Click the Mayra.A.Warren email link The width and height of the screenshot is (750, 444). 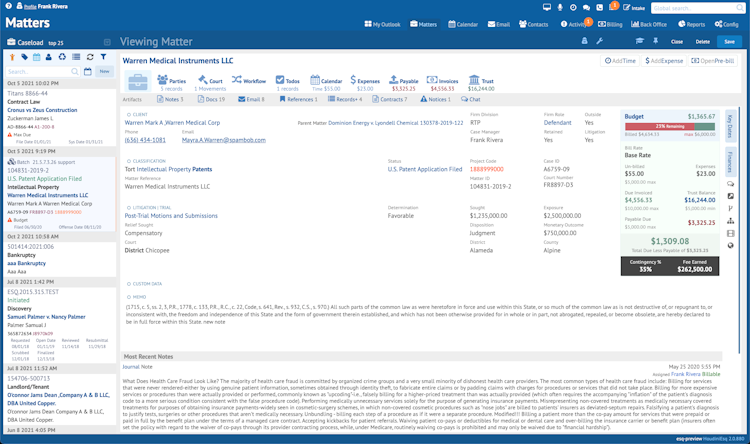(223, 140)
